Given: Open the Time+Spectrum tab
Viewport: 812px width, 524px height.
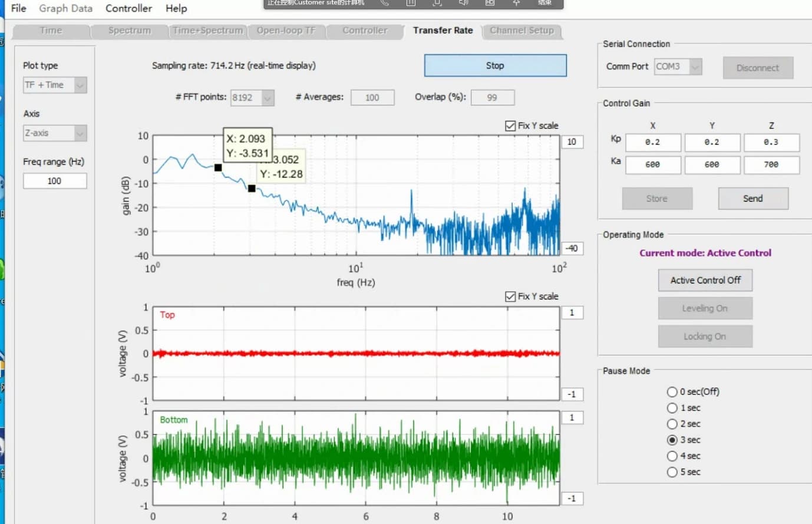Looking at the screenshot, I should point(208,31).
